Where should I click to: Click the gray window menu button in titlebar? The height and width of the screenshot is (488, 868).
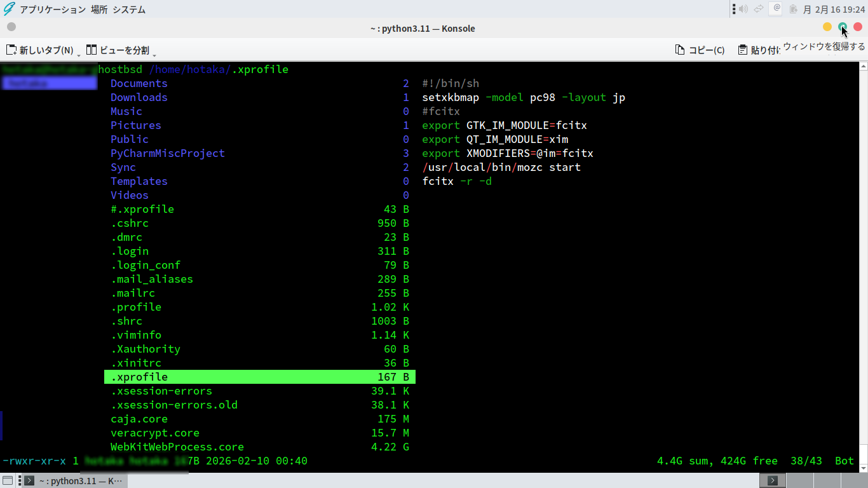pos(11,27)
